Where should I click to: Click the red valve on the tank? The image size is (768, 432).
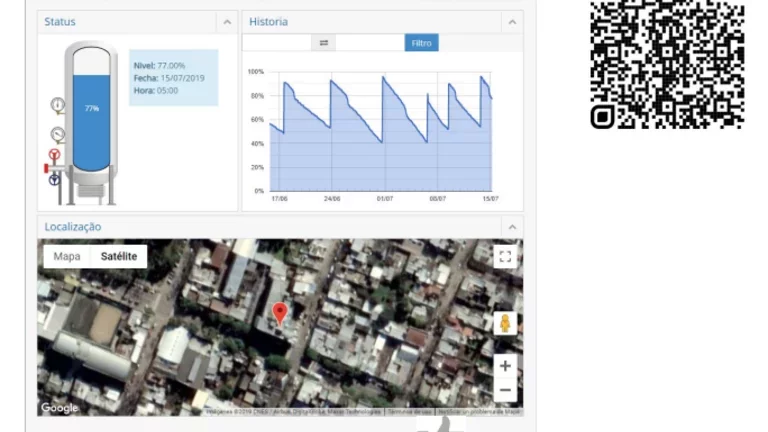pyautogui.click(x=54, y=156)
